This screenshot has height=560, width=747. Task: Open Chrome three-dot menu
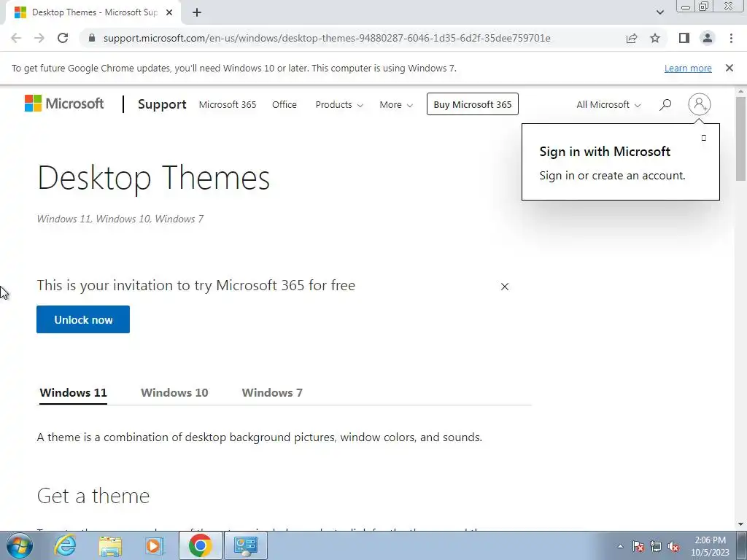click(731, 38)
